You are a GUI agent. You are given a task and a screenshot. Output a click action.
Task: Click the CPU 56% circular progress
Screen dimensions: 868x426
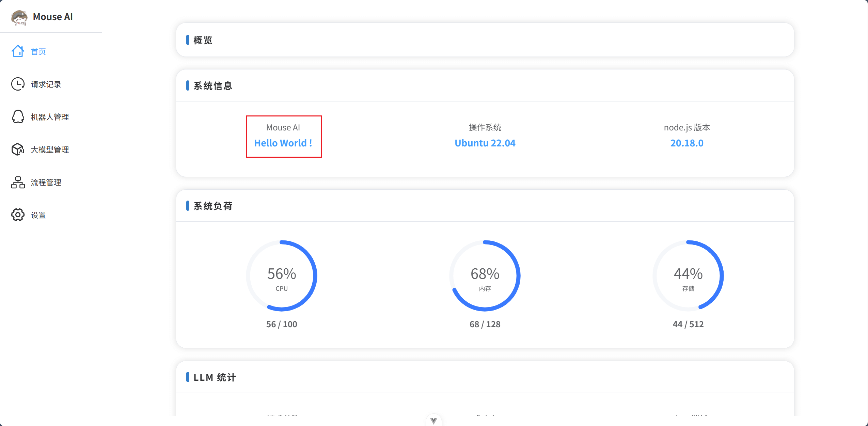[282, 276]
